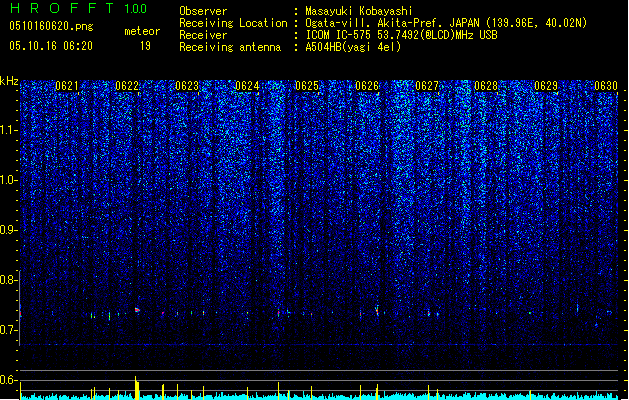Click time marker 0624
The height and width of the screenshot is (400, 629).
pyautogui.click(x=247, y=86)
